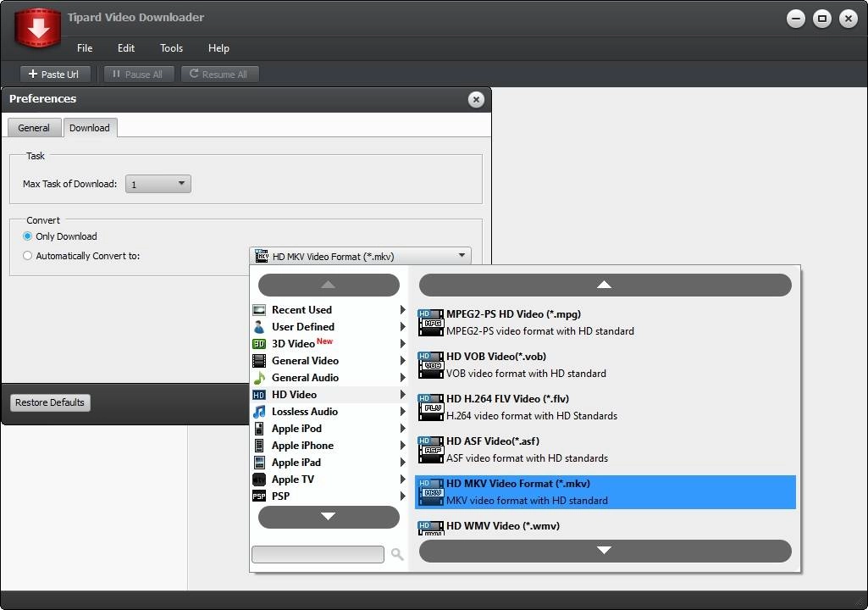Click the Resume All button
This screenshot has width=868, height=610.
220,75
